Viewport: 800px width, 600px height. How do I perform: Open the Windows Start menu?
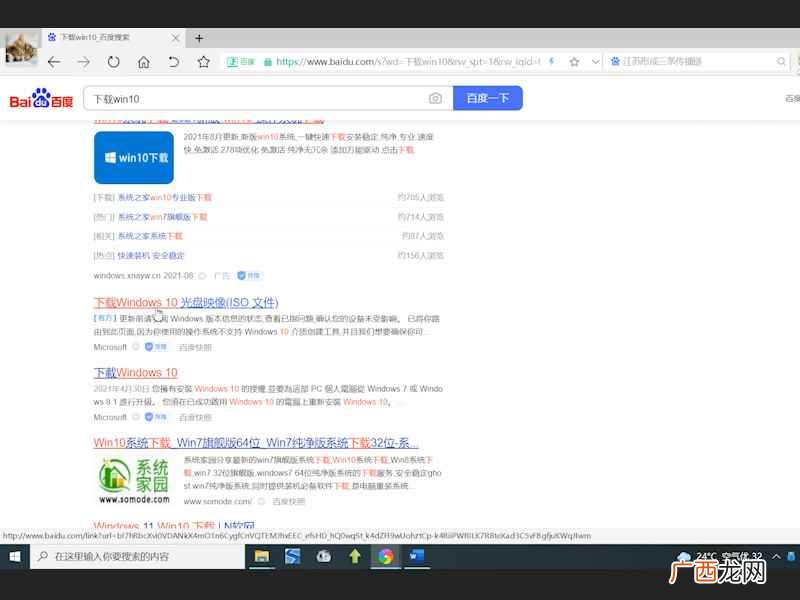point(14,556)
